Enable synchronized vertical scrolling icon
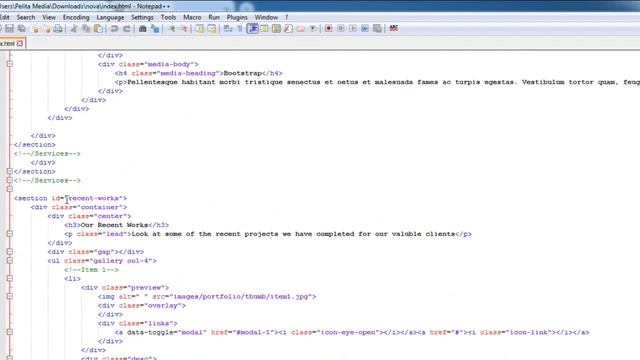Viewport: 640px width, 360px height. tap(200, 29)
